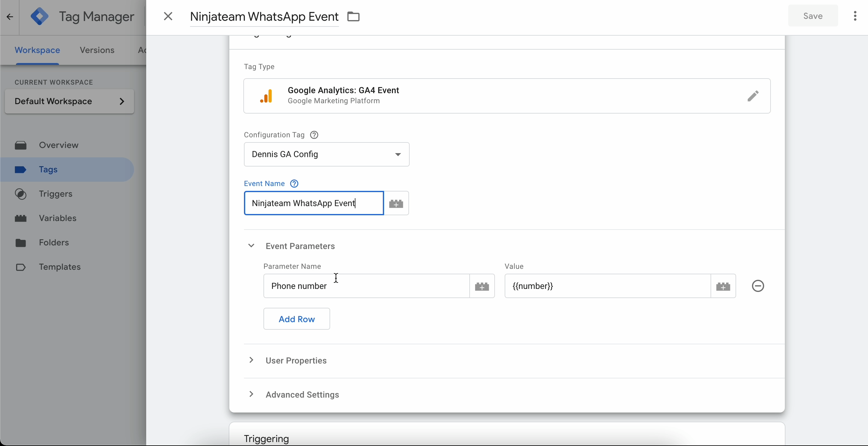Insert variable into Value field

[x=723, y=286]
